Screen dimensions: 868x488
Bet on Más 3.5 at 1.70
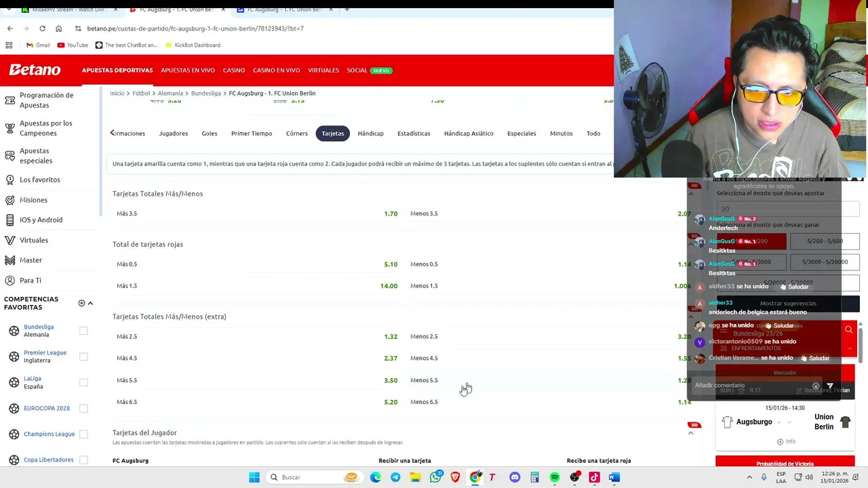[x=256, y=213]
